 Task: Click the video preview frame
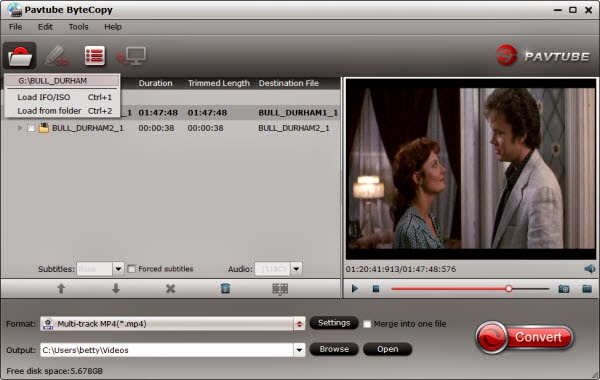pyautogui.click(x=471, y=168)
